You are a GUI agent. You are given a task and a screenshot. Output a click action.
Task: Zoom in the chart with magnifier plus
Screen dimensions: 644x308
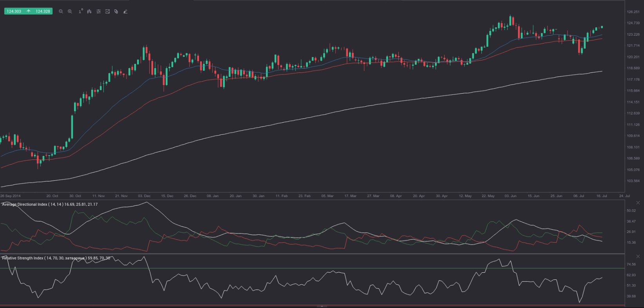point(70,11)
